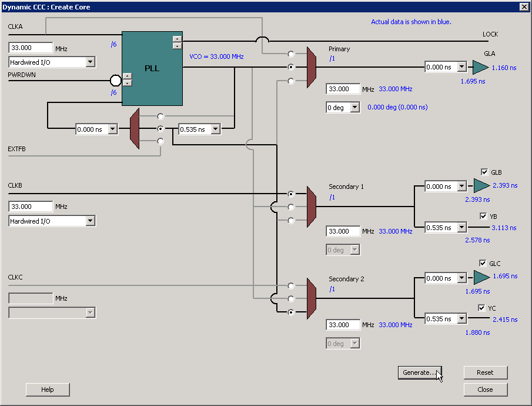Open Help for the CCC dialog

pos(48,390)
